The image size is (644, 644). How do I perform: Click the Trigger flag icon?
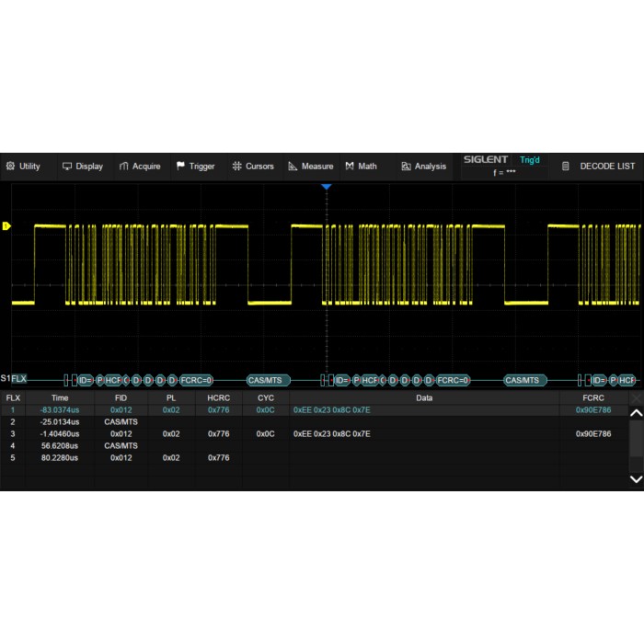click(x=179, y=167)
